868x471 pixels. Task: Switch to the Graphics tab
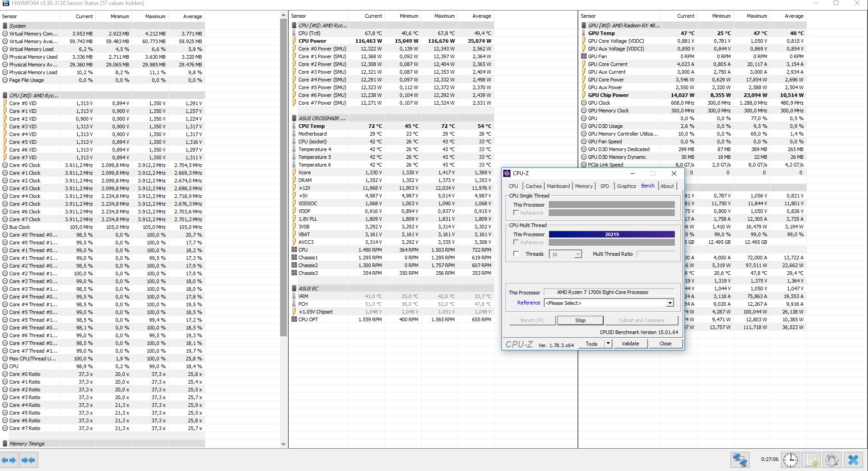(x=626, y=186)
